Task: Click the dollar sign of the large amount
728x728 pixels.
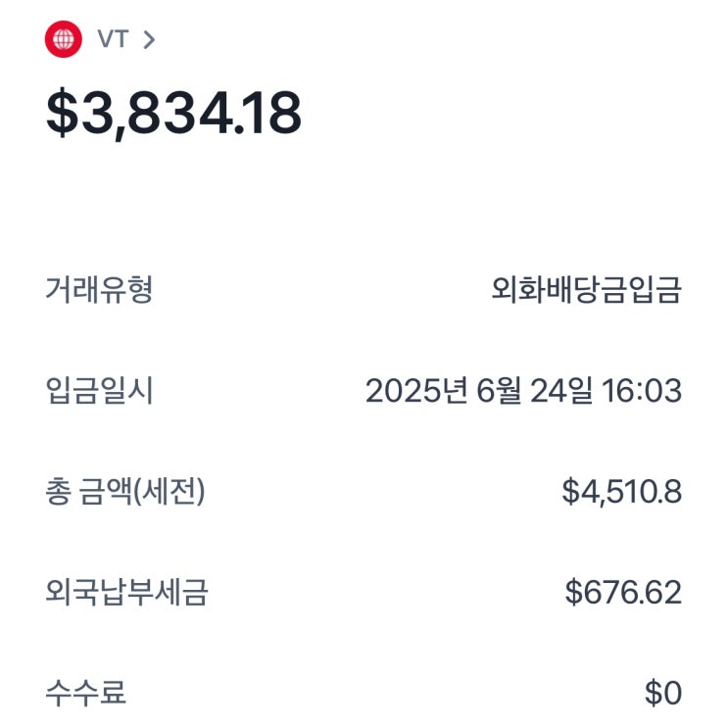Action: tap(61, 114)
